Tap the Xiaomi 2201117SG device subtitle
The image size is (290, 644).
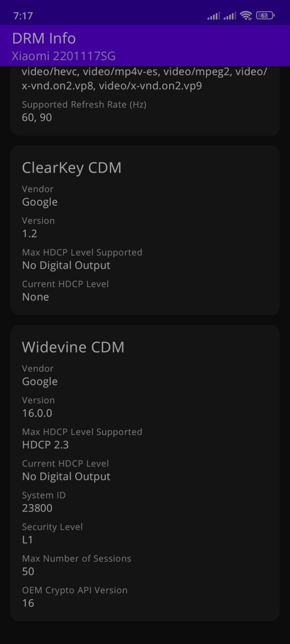tap(63, 56)
